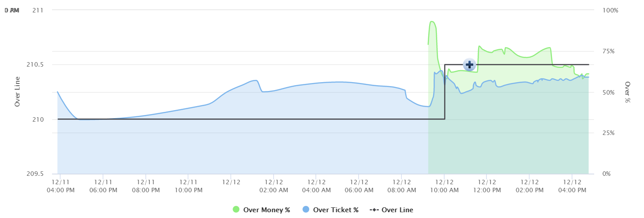This screenshot has width=644, height=218.
Task: Hide the Over Ticket % series via its label
Action: (x=335, y=210)
